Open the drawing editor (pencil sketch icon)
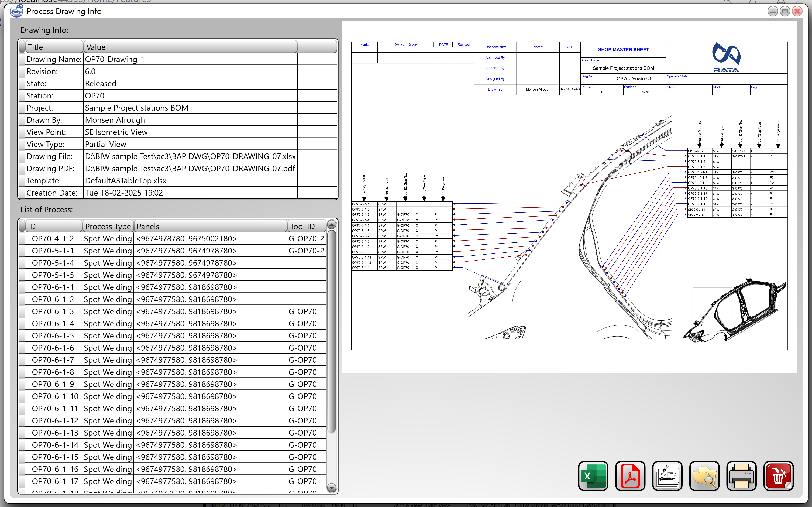812x507 pixels. [667, 476]
